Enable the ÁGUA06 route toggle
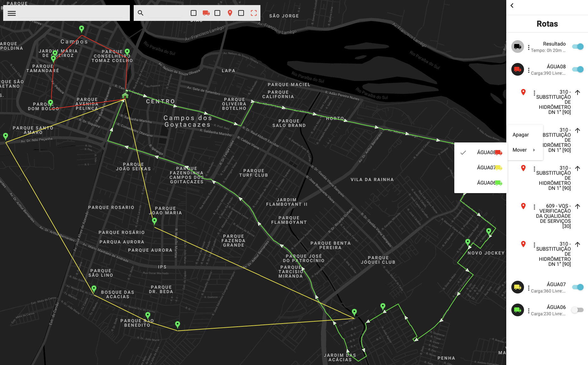Screen dimensions: 588x365 click(578, 310)
